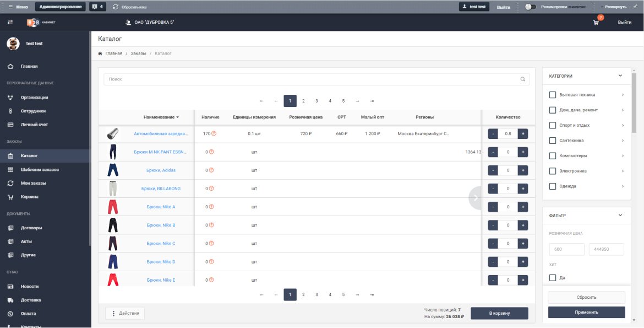Image resolution: width=644 pixels, height=328 pixels.
Task: Expand Спорт и отдых subcategories arrow
Action: (623, 125)
